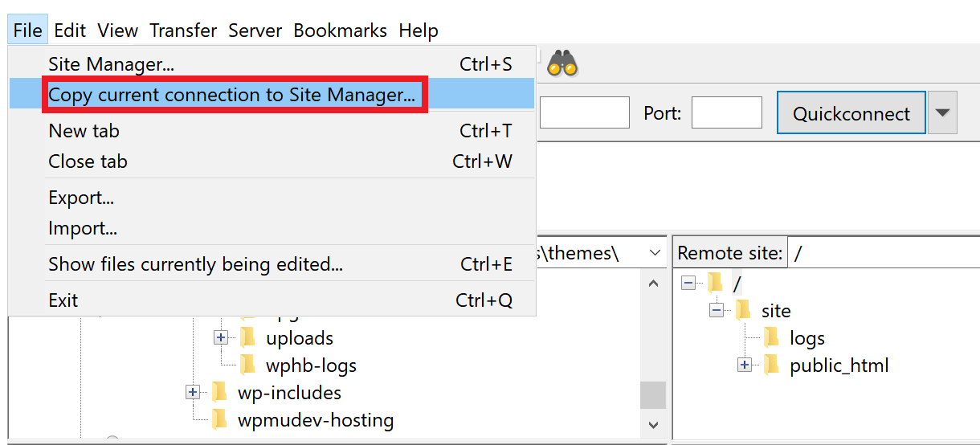Click the local tree scroll-down arrow
Image resolution: width=980 pixels, height=445 pixels.
(x=653, y=425)
